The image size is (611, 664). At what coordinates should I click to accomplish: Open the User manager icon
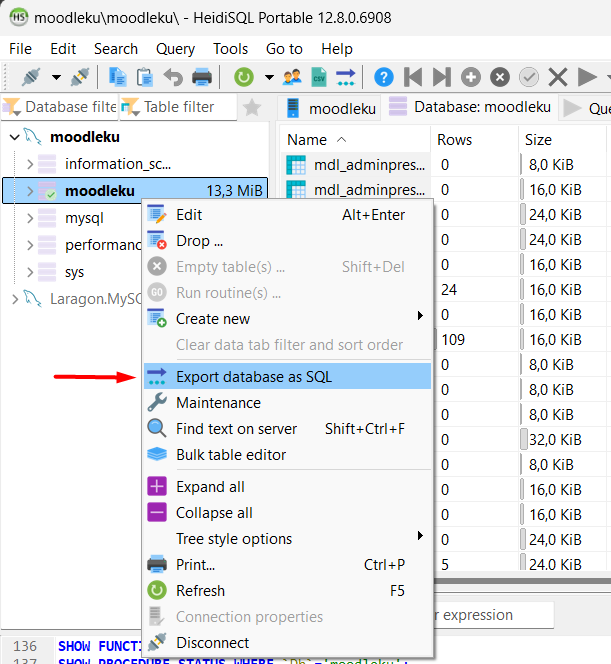(x=293, y=77)
